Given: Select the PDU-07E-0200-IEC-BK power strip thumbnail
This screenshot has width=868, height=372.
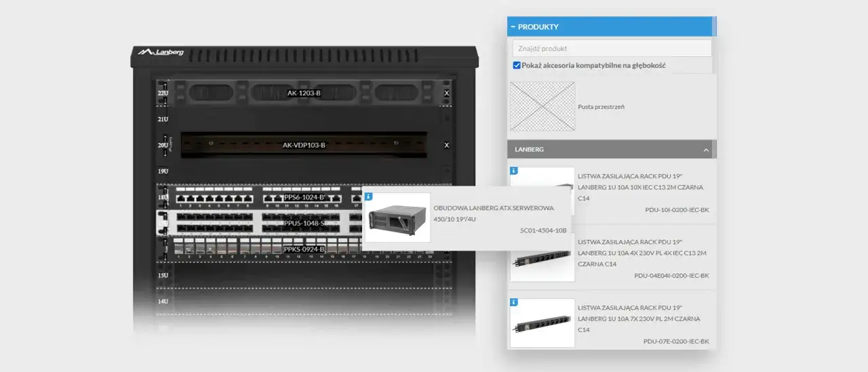Looking at the screenshot, I should pyautogui.click(x=542, y=323).
